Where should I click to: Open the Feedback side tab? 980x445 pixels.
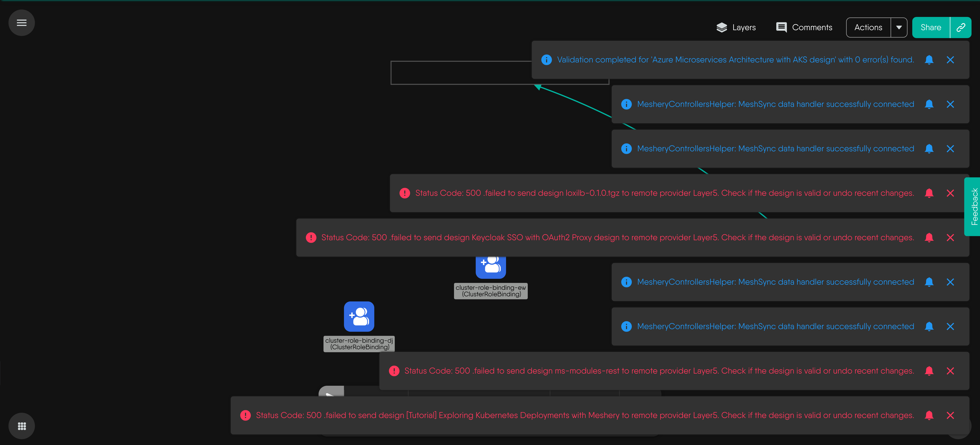click(x=974, y=207)
